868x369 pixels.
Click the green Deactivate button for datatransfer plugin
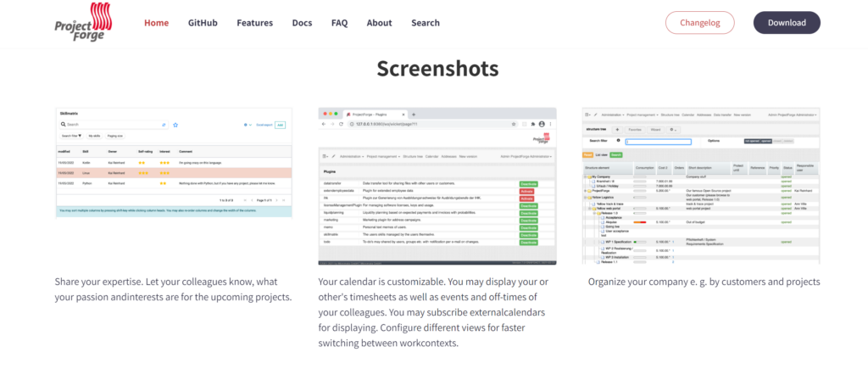(x=528, y=183)
